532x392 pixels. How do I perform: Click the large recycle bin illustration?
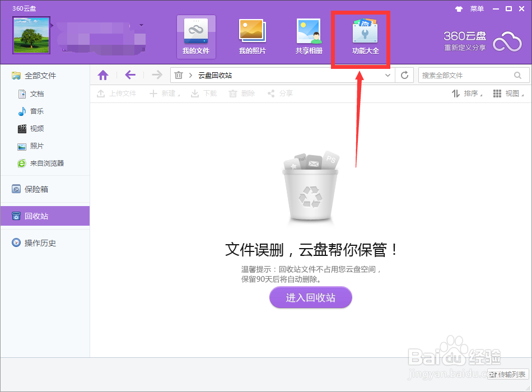(x=310, y=188)
